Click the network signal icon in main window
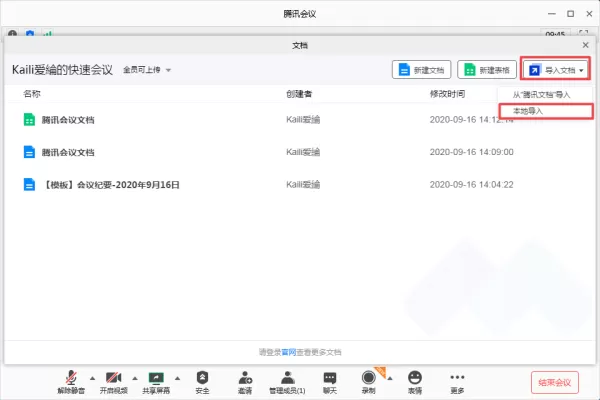The width and height of the screenshot is (600, 400). tap(47, 34)
